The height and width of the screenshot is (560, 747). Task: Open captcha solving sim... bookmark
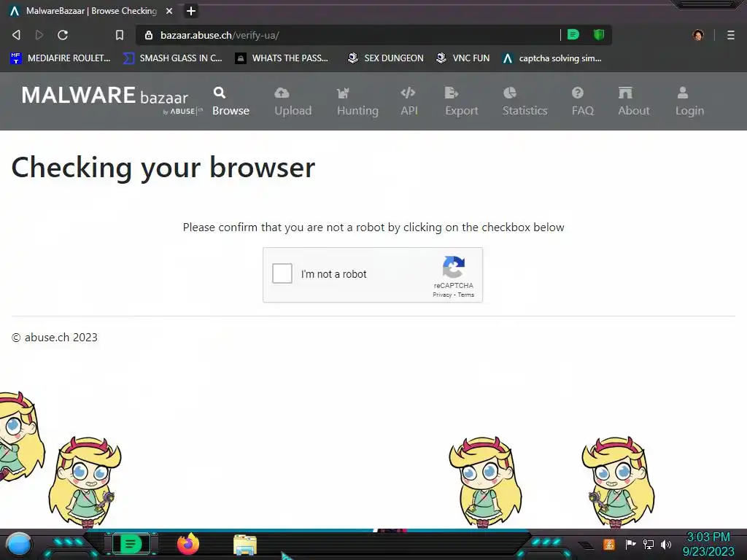click(x=551, y=58)
